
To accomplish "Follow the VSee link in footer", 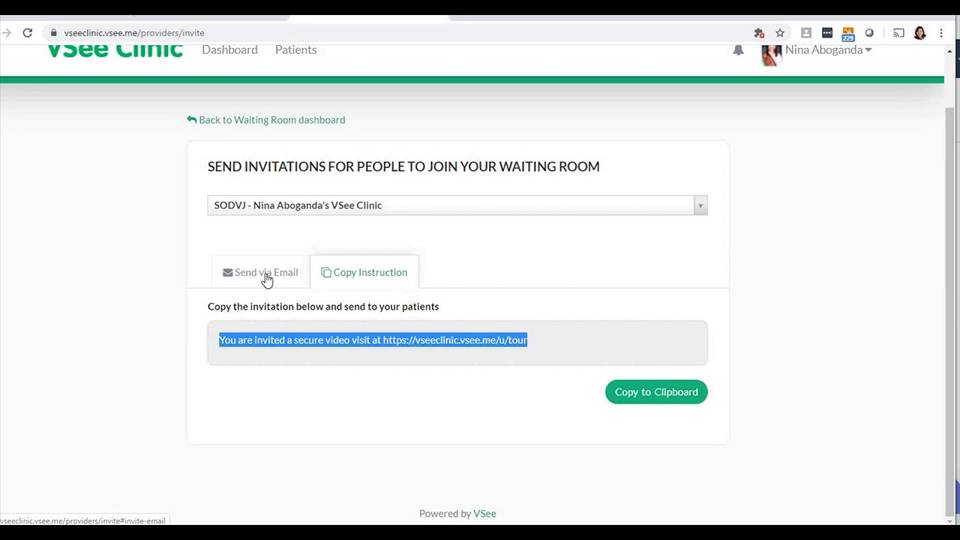I will tap(484, 514).
